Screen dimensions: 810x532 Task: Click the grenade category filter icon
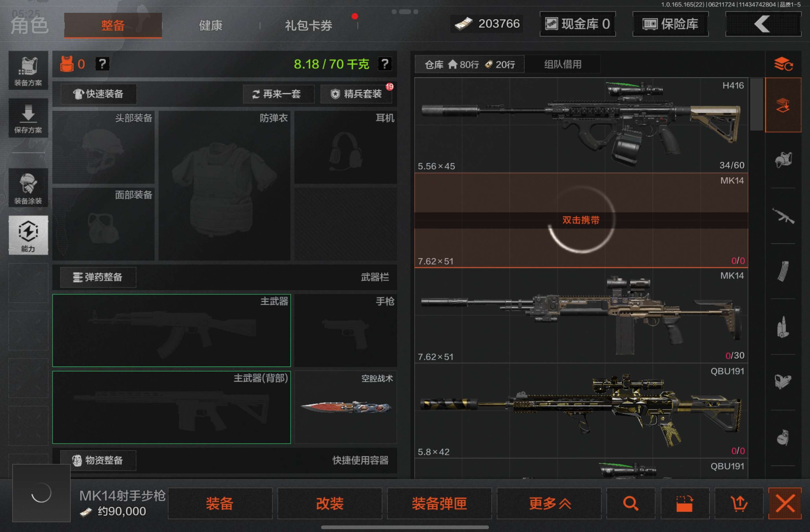(783, 437)
